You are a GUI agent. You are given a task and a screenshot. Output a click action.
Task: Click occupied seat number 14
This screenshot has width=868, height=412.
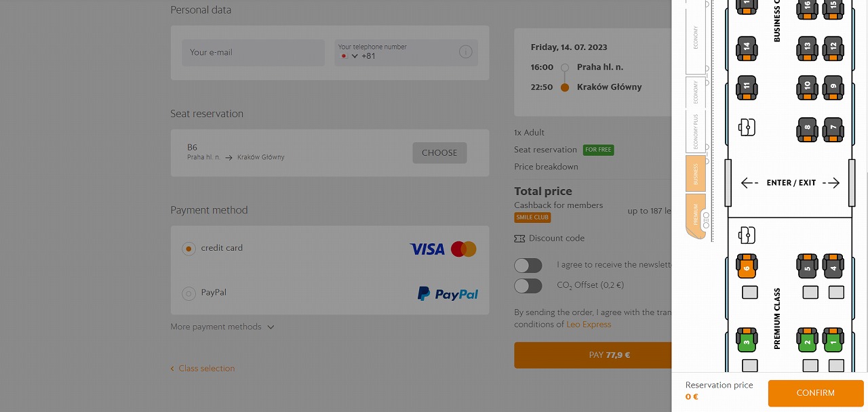pos(746,47)
